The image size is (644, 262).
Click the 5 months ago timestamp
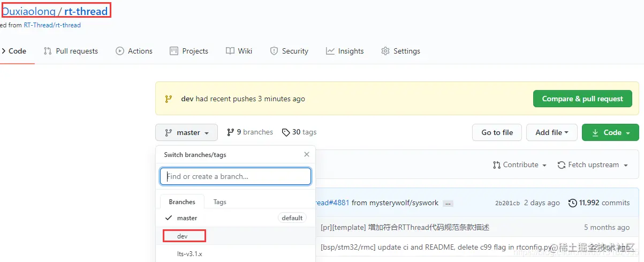click(x=607, y=227)
